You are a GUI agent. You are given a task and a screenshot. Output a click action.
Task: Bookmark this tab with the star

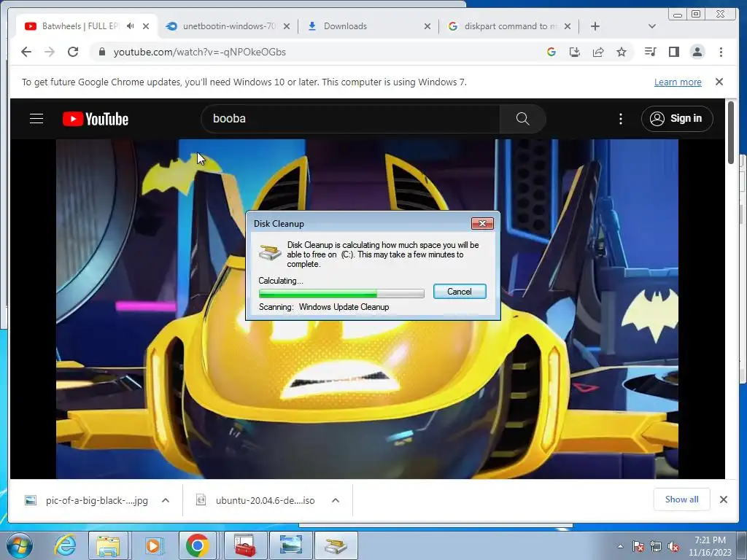pyautogui.click(x=622, y=52)
